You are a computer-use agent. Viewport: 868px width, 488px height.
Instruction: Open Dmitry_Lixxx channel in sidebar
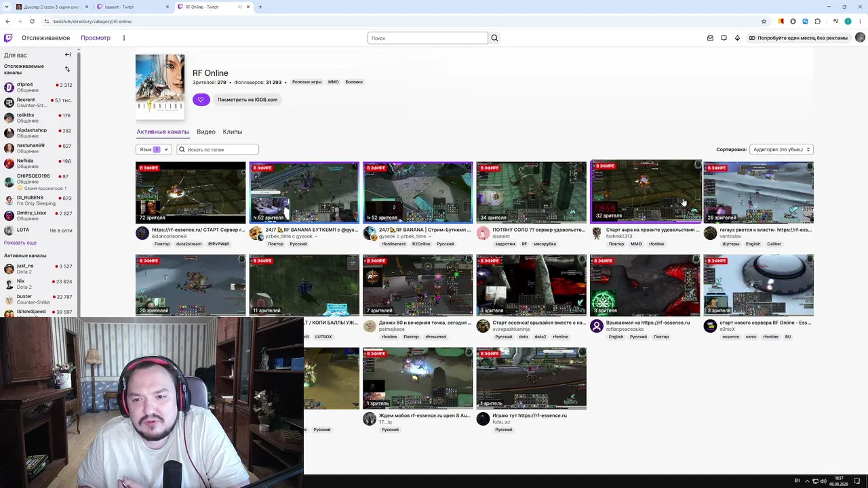(x=38, y=216)
